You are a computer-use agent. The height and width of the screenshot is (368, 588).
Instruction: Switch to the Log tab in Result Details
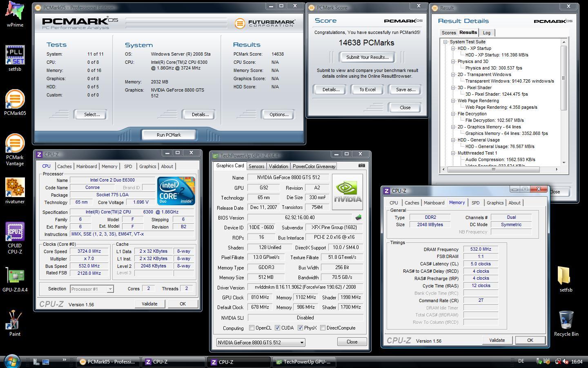point(486,33)
